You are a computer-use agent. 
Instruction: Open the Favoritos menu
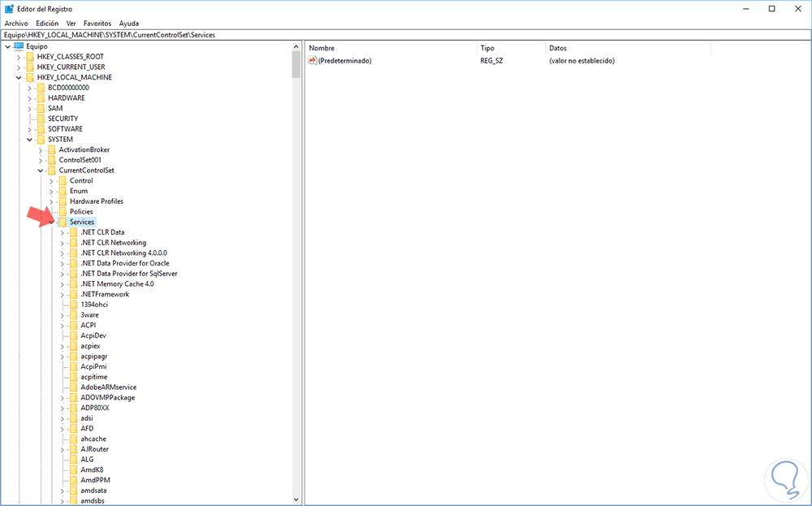point(97,24)
